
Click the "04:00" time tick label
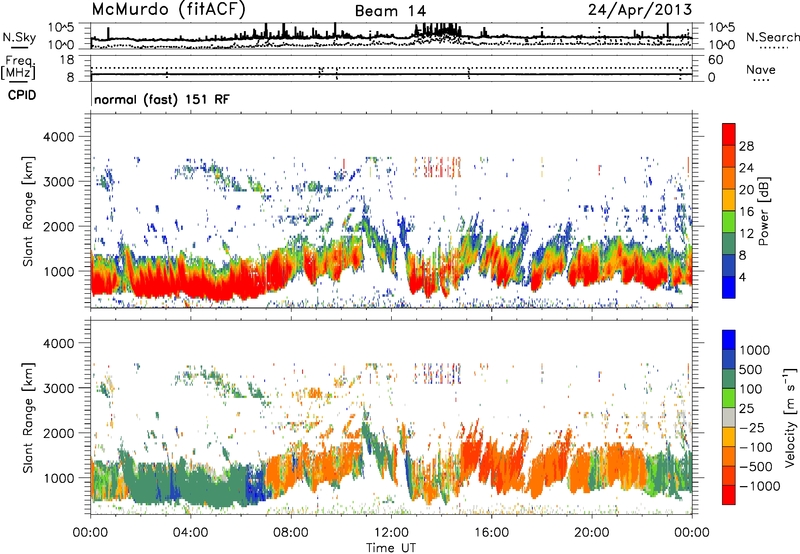pyautogui.click(x=190, y=533)
